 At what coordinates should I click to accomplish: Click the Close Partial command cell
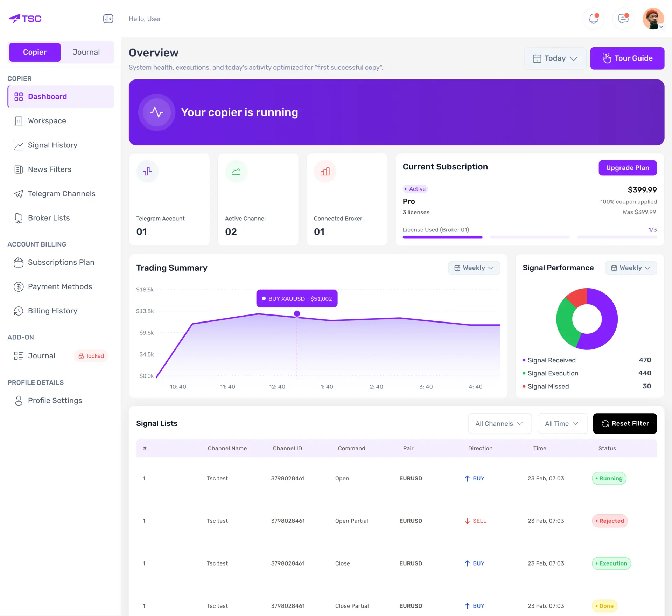352,606
